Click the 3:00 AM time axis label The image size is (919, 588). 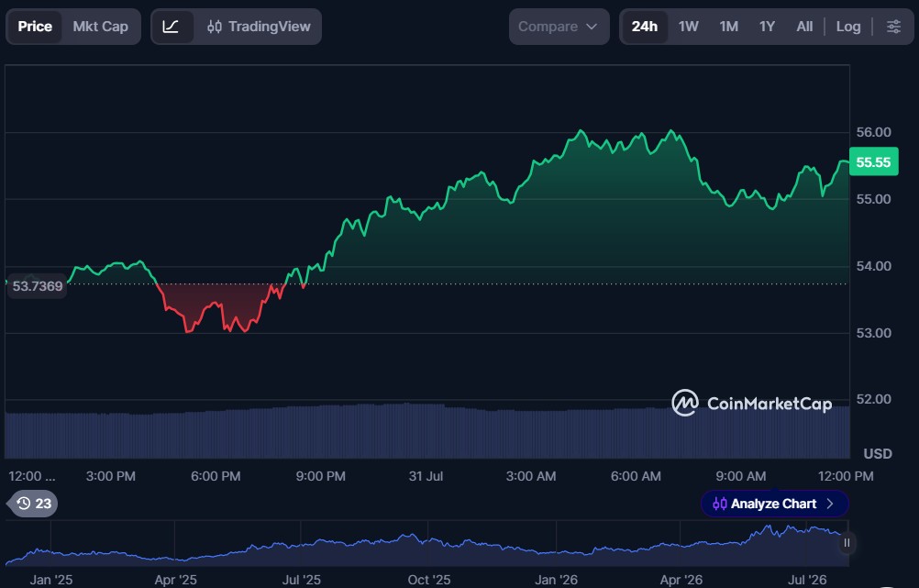(531, 476)
